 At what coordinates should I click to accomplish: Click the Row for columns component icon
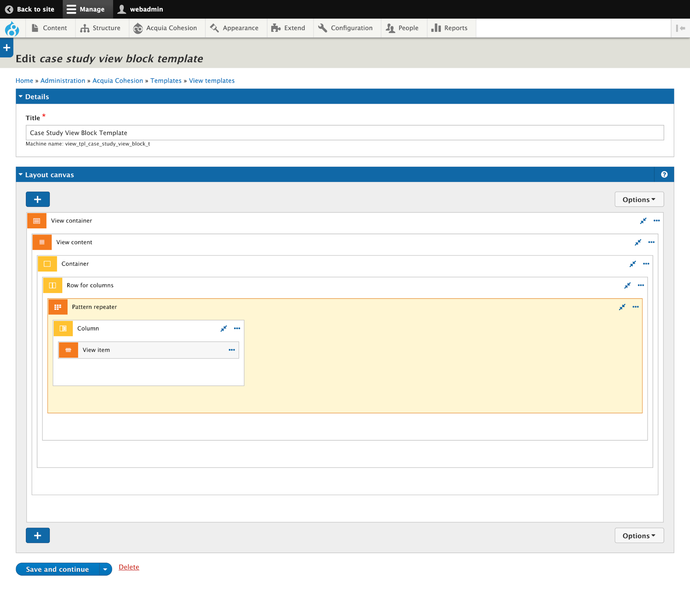pos(52,285)
